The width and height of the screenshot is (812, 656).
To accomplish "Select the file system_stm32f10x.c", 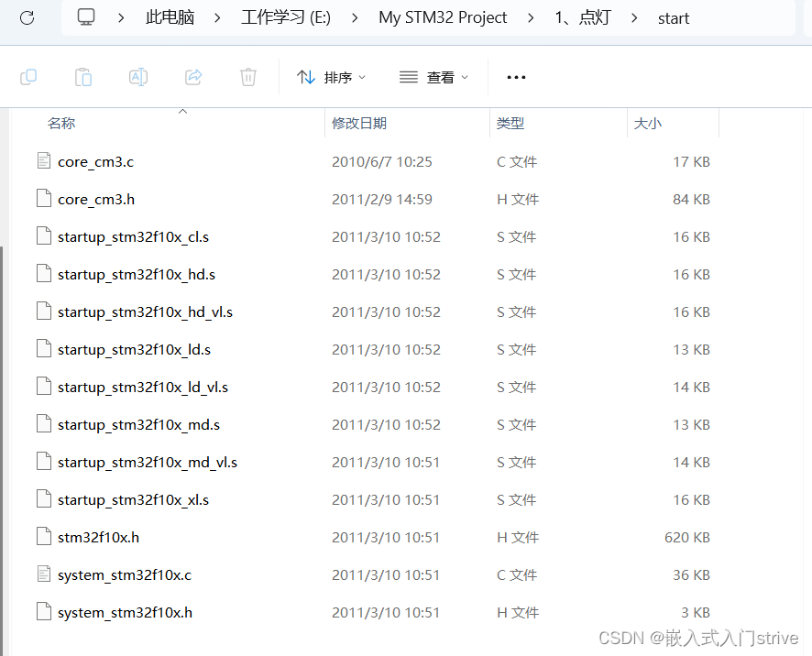I will (125, 574).
